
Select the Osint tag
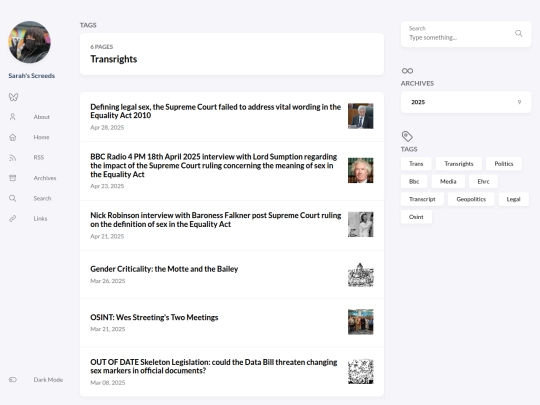(416, 217)
